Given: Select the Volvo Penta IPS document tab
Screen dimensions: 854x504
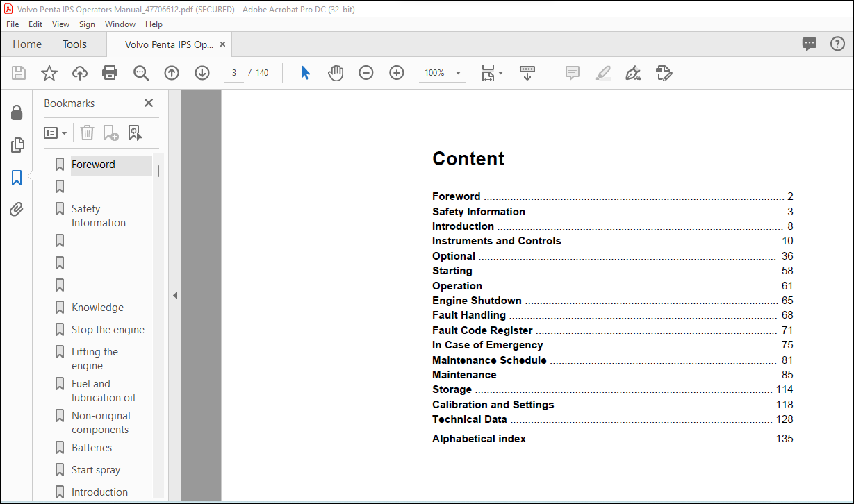Looking at the screenshot, I should pos(169,44).
